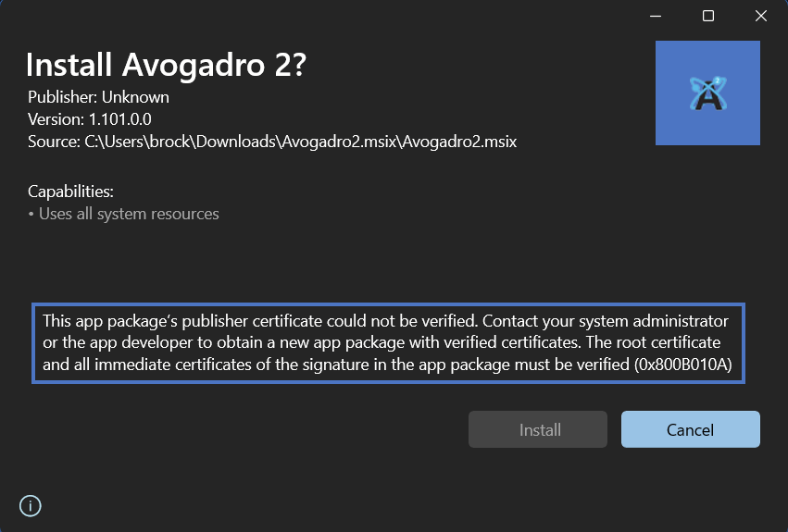
Task: Cancel the Avogadro 2 installation
Action: click(690, 429)
